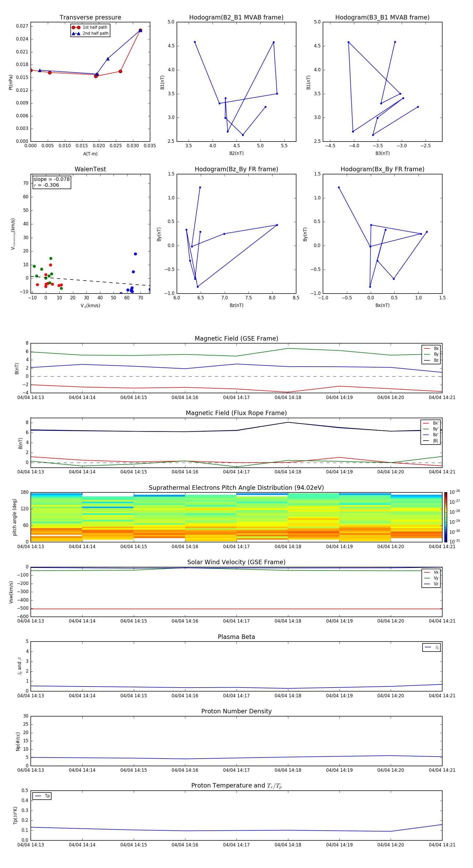Click the 'Bx(nT)' x-axis label
This screenshot has width=473, height=868.
[382, 305]
